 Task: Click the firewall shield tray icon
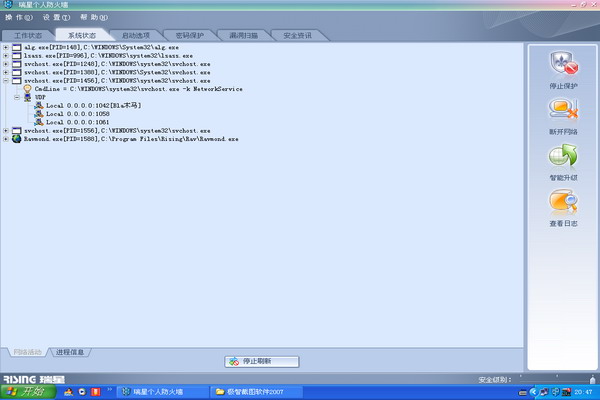[555, 392]
